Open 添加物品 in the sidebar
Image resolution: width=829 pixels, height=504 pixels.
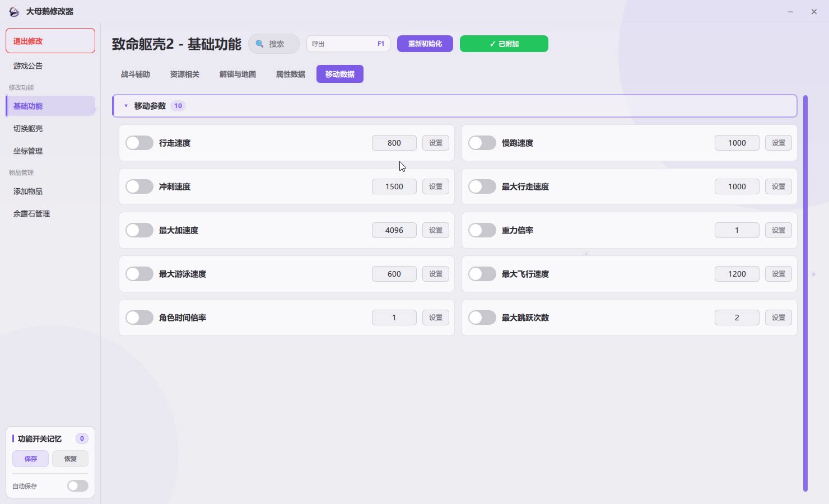tap(50, 191)
